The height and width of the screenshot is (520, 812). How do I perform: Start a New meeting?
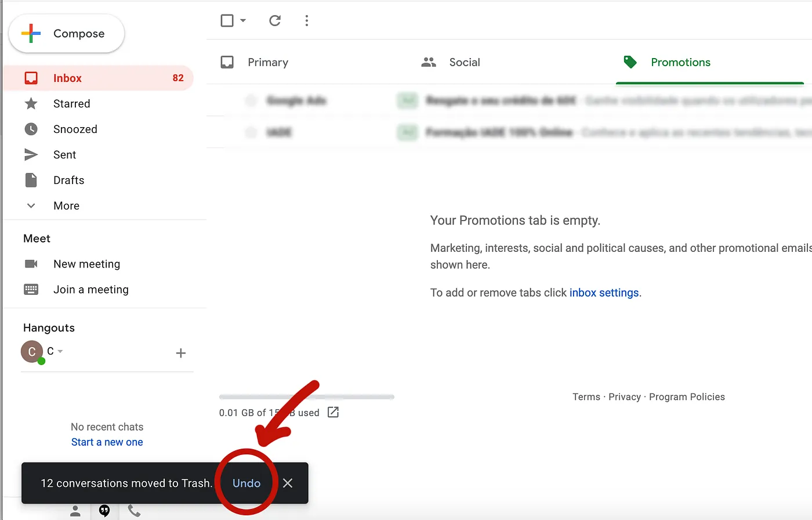[87, 264]
